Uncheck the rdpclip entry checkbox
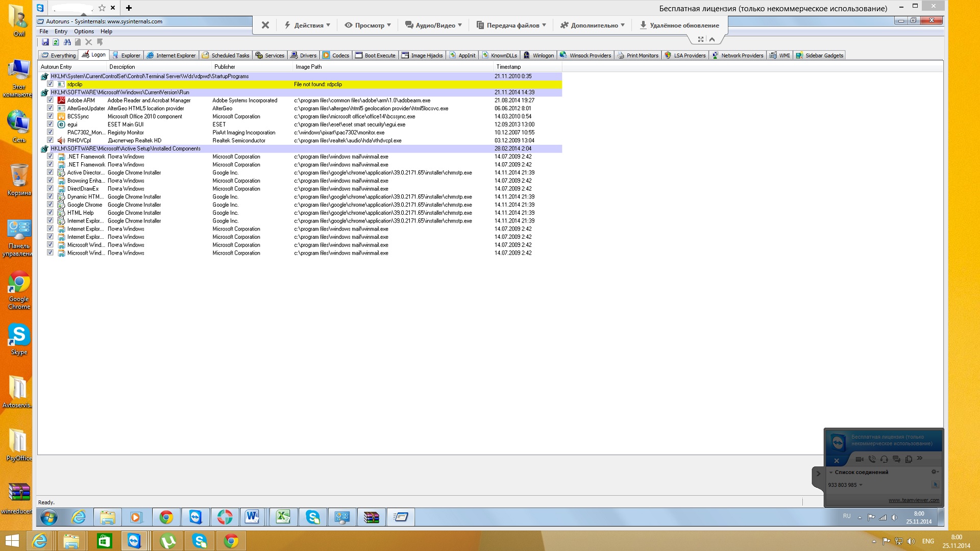The width and height of the screenshot is (980, 551). (x=50, y=84)
